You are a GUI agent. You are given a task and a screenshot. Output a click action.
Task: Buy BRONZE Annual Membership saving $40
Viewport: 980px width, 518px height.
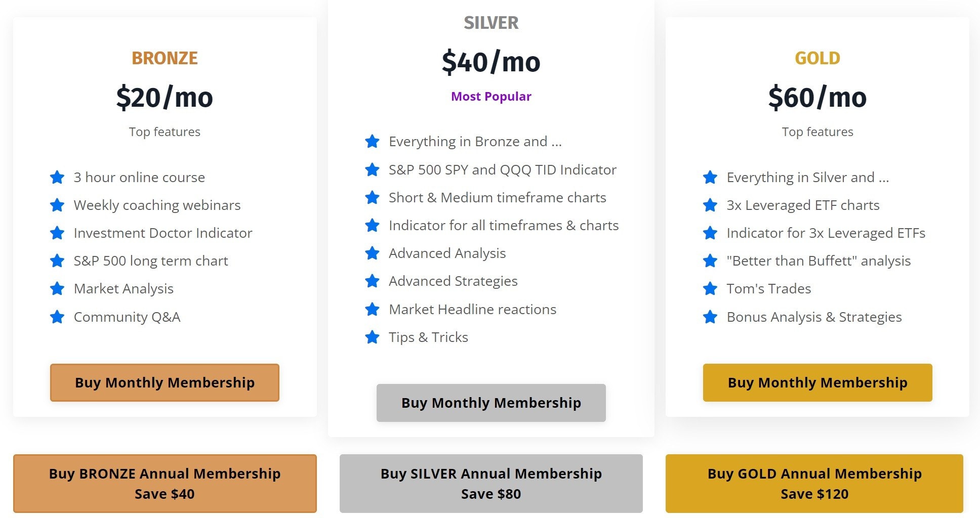click(165, 484)
